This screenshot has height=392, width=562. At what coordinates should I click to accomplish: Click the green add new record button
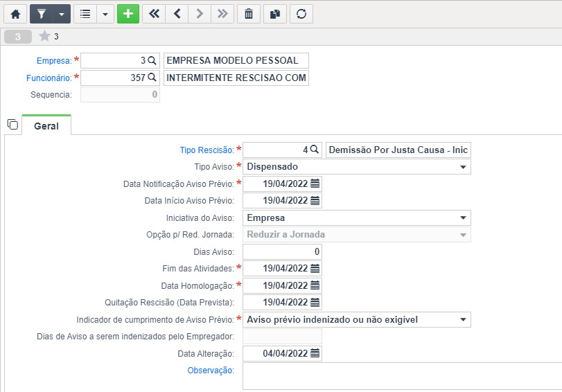128,14
